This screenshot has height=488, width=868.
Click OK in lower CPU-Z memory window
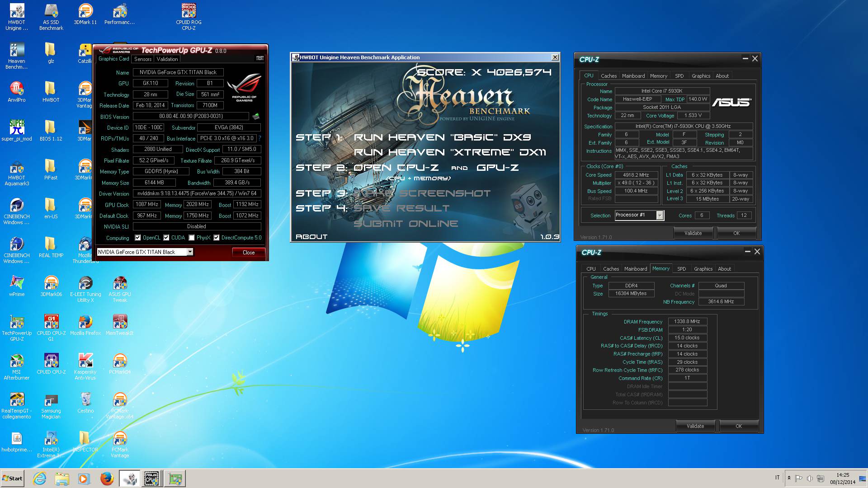738,426
